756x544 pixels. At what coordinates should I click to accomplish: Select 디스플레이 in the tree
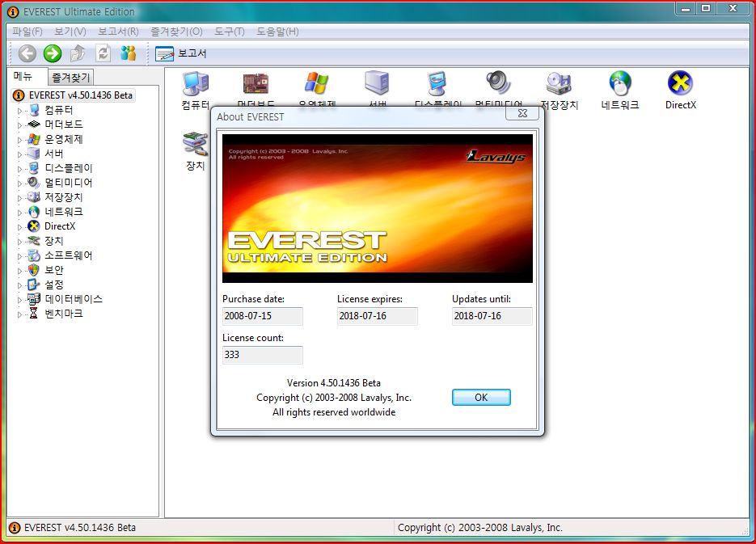[x=69, y=168]
